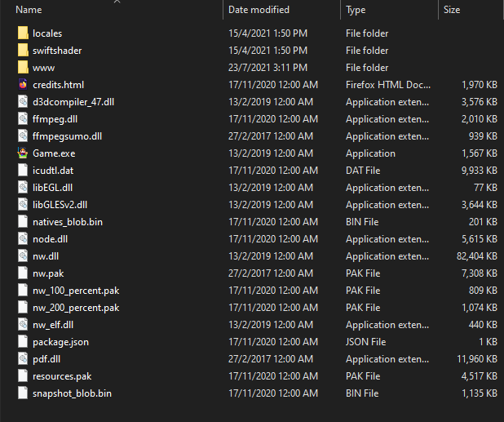Select the nw.dll file name
This screenshot has height=422, width=504.
coord(46,256)
